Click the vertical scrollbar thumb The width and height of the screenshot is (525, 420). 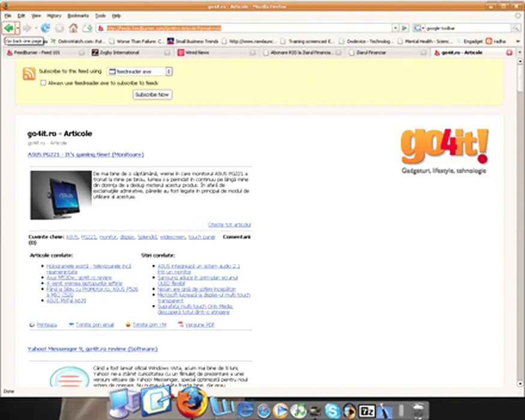[x=520, y=78]
